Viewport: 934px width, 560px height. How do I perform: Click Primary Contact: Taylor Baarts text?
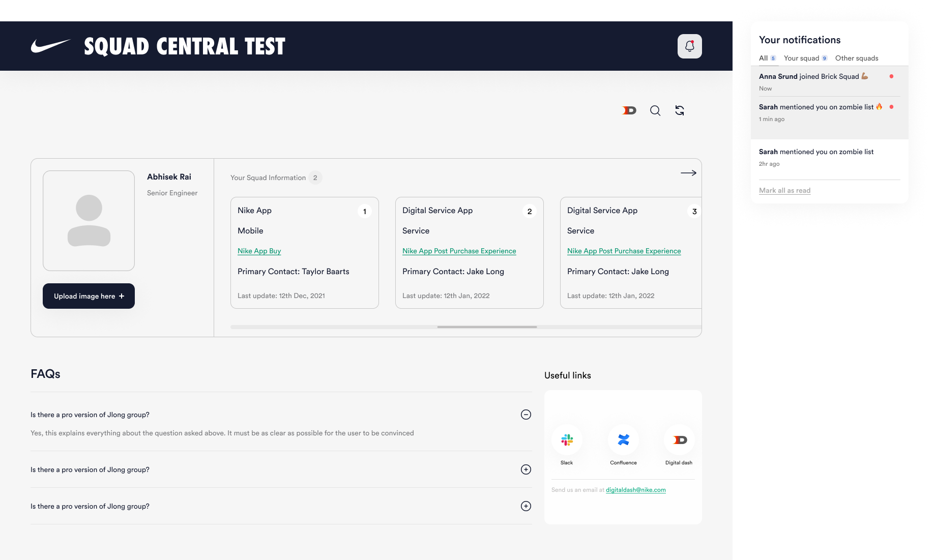pos(293,271)
